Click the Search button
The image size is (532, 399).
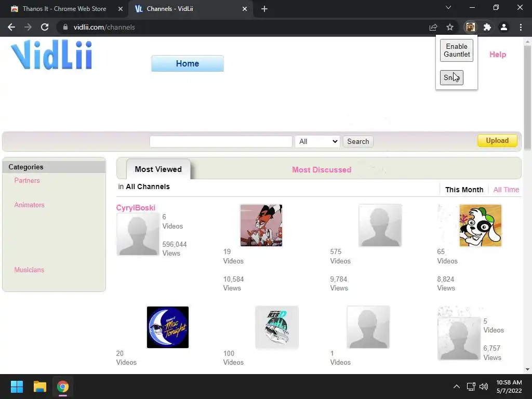(358, 141)
